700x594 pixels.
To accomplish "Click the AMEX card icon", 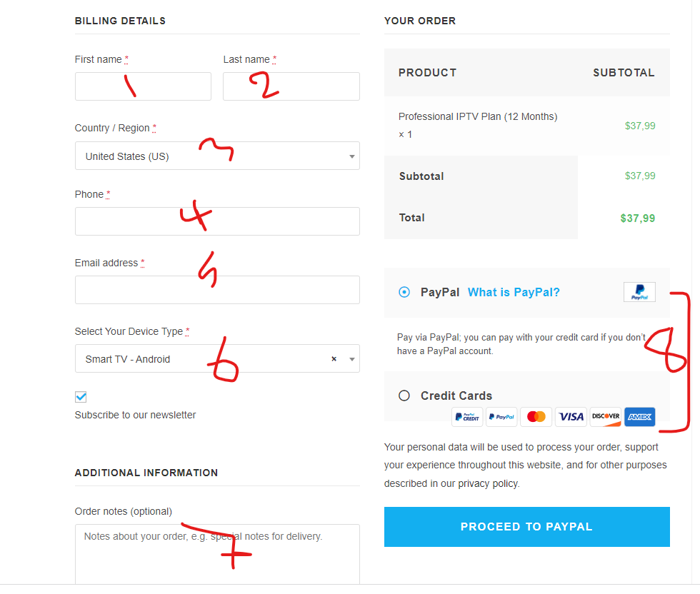I will (640, 417).
